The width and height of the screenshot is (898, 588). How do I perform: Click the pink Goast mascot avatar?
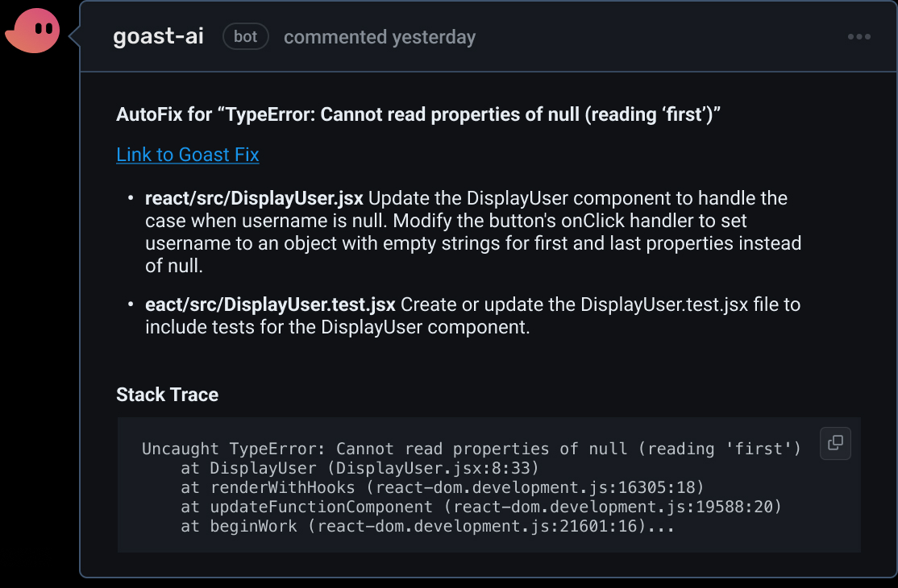(x=32, y=30)
